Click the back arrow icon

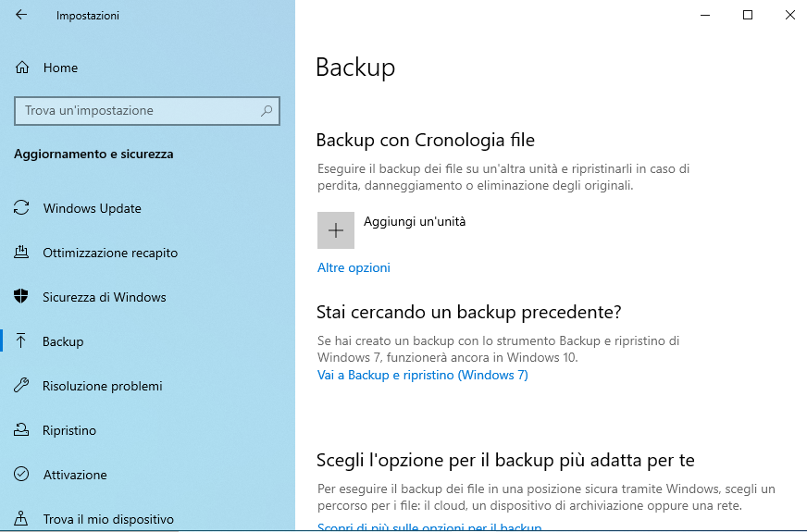[x=21, y=15]
